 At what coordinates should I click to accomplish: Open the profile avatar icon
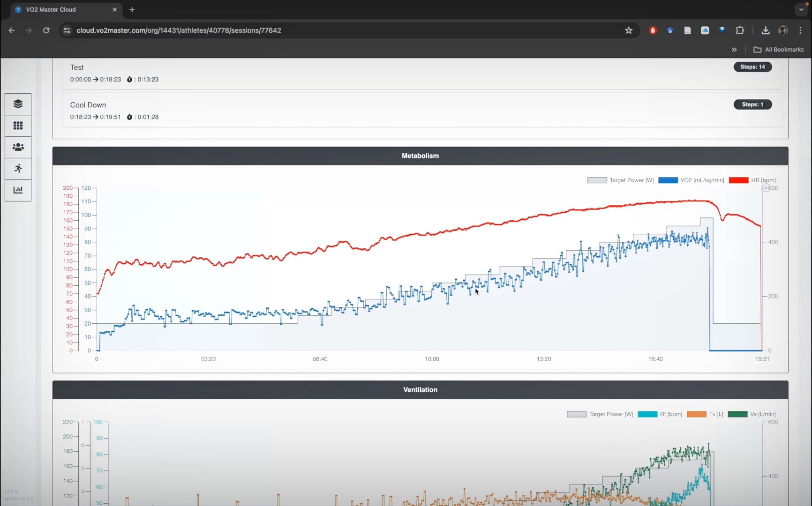tap(782, 30)
